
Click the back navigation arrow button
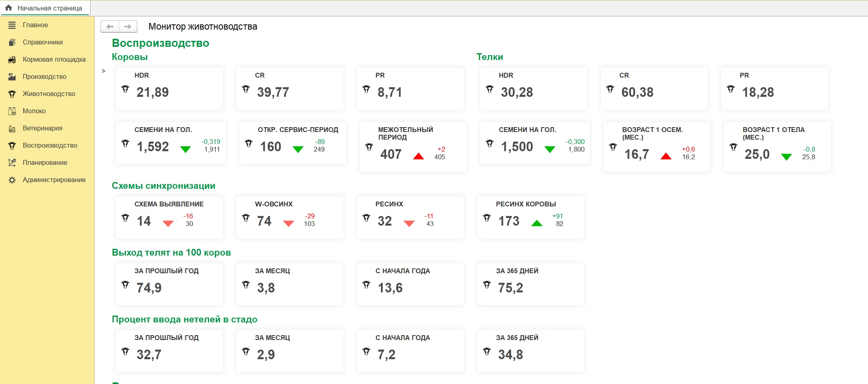110,26
